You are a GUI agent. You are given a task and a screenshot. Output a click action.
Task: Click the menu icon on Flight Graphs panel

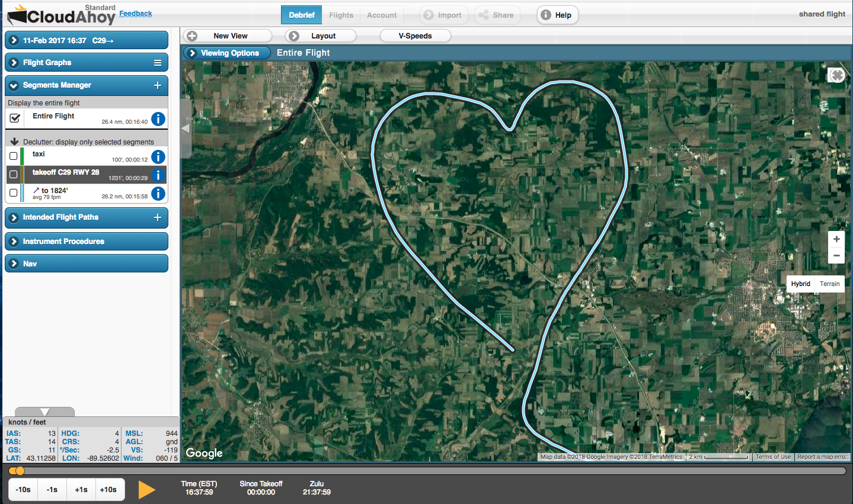(x=158, y=62)
